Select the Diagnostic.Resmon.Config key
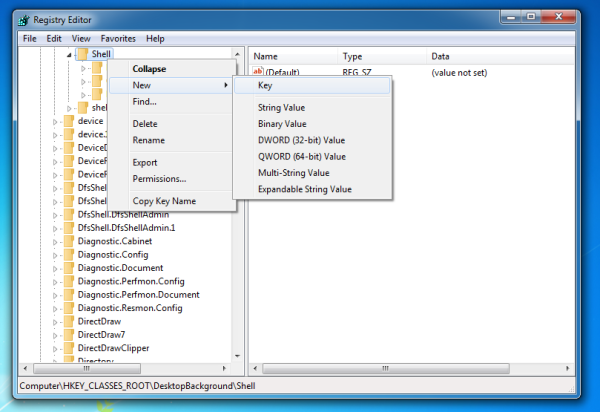Viewport: 600px width, 412px height. (130, 308)
